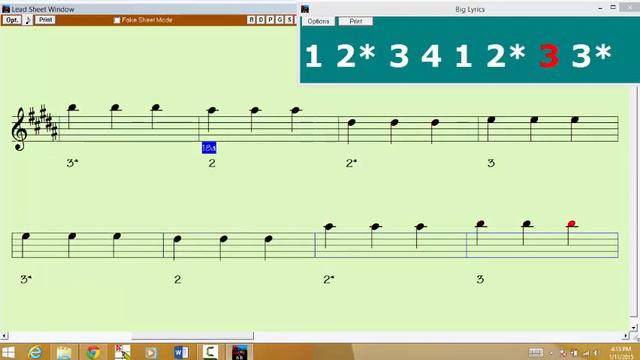The height and width of the screenshot is (360, 640).
Task: Click Print in the Lead Sheet Window
Action: tap(45, 20)
